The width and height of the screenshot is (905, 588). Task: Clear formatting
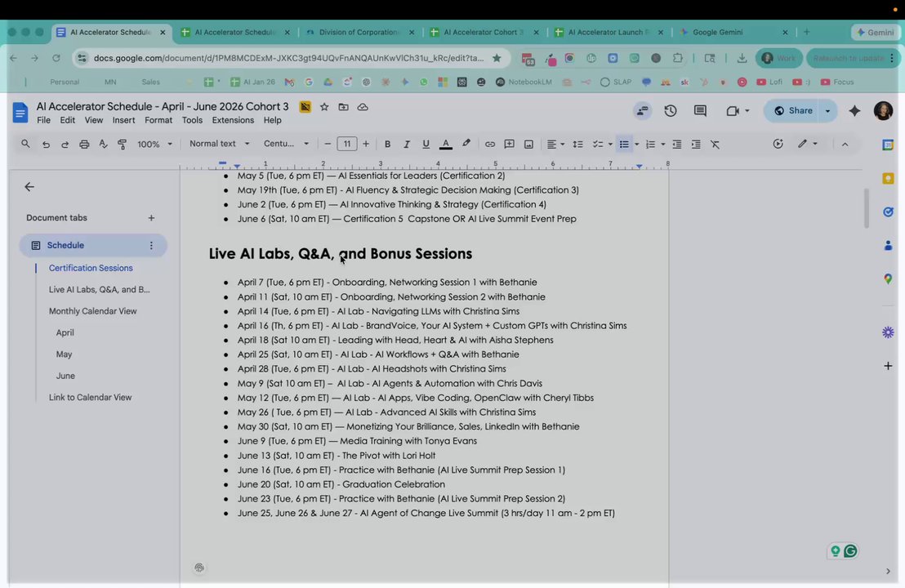tap(716, 145)
